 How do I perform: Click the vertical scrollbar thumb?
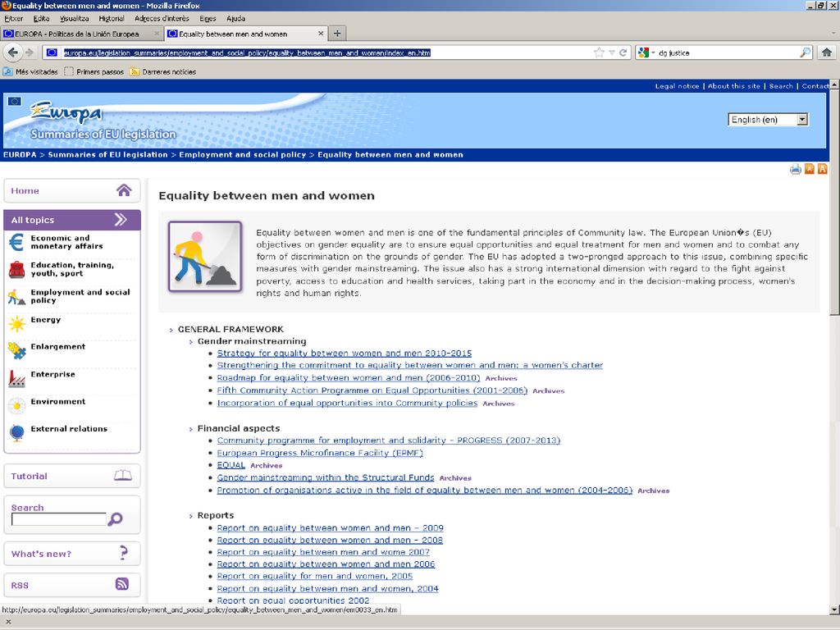pos(834,203)
